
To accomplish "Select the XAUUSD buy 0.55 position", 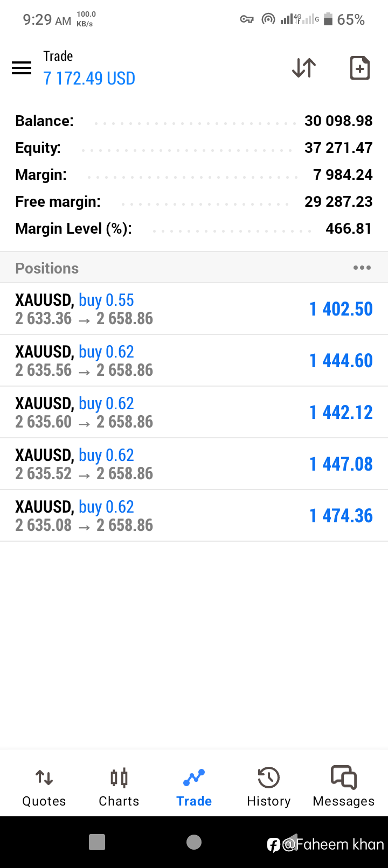I will [194, 309].
